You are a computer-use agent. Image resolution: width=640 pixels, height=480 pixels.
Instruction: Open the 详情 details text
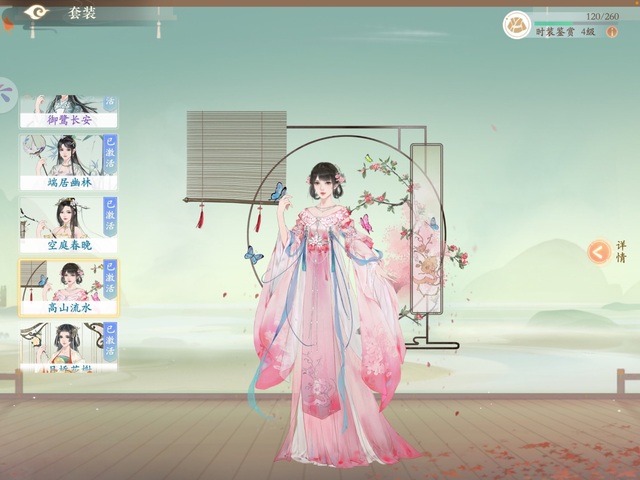(x=621, y=251)
